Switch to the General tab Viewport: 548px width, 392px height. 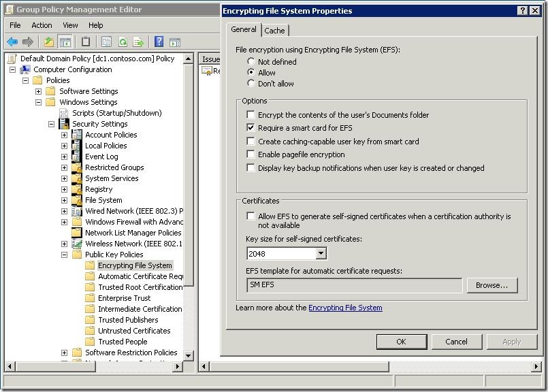244,29
